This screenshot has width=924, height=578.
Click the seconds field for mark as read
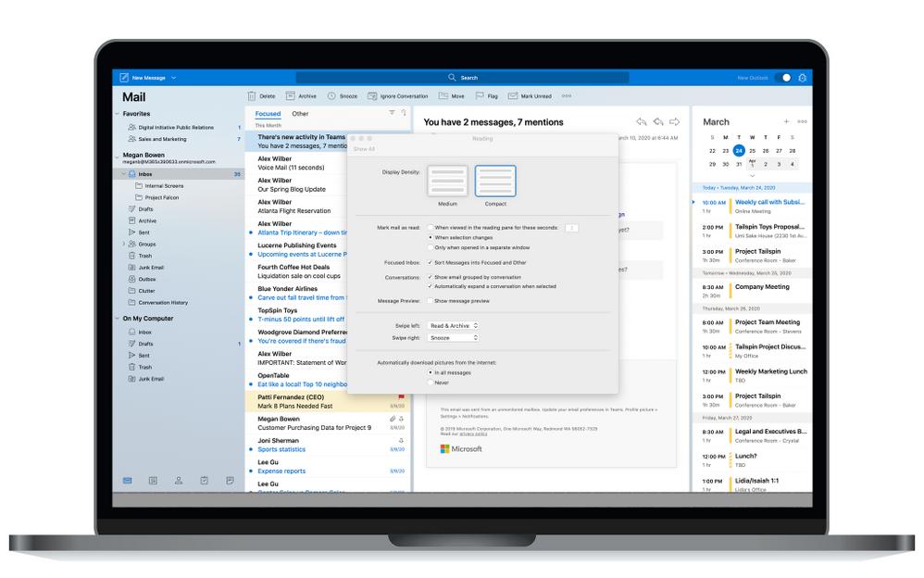coord(571,227)
